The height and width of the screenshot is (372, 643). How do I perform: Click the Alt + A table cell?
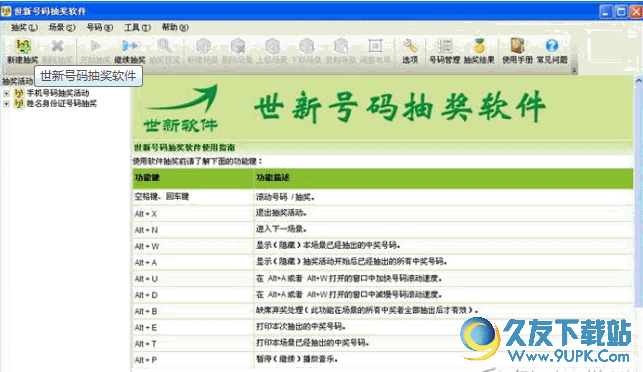pyautogui.click(x=193, y=262)
